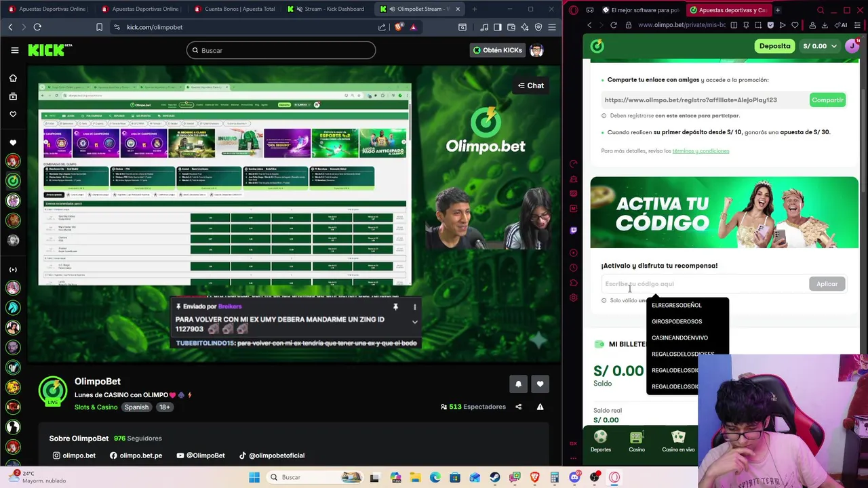
Task: Open Opera downloads
Action: point(825,25)
